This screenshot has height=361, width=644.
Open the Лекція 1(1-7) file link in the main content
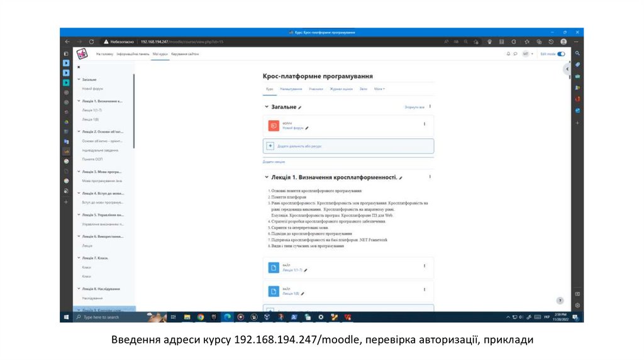[292, 270]
